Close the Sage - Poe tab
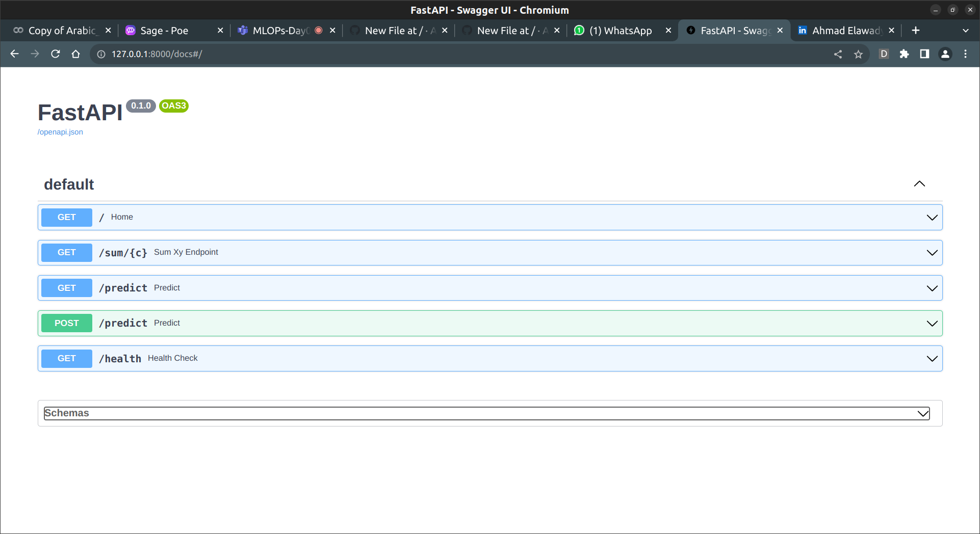Image resolution: width=980 pixels, height=534 pixels. [x=220, y=31]
